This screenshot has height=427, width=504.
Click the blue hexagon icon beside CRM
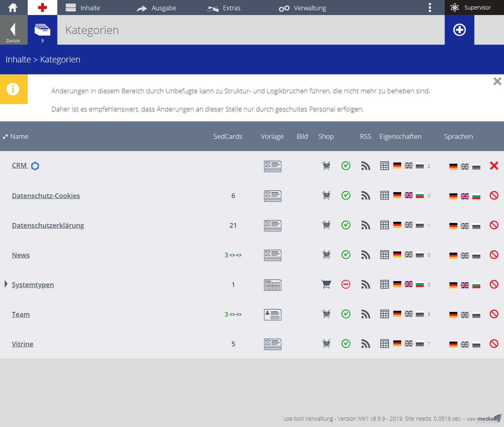point(35,166)
